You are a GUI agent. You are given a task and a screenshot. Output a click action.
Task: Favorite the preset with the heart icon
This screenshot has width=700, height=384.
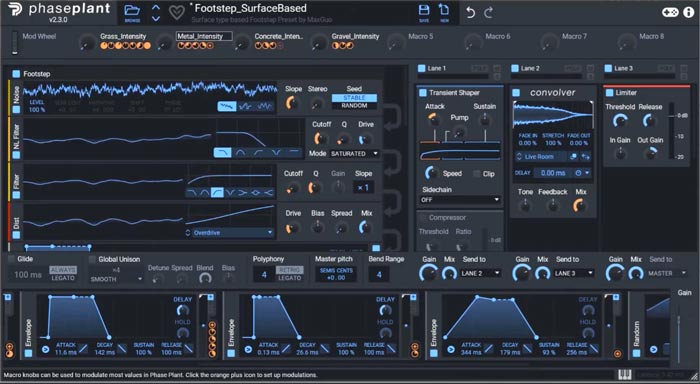[176, 13]
